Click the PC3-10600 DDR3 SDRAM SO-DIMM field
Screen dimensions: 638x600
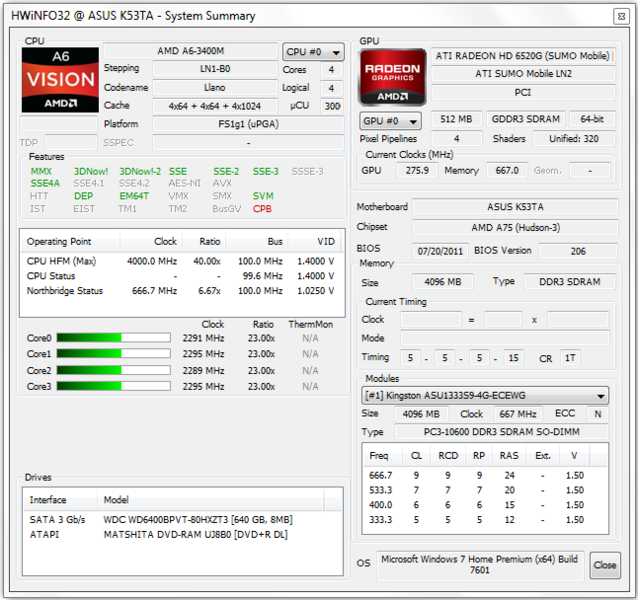click(x=501, y=432)
